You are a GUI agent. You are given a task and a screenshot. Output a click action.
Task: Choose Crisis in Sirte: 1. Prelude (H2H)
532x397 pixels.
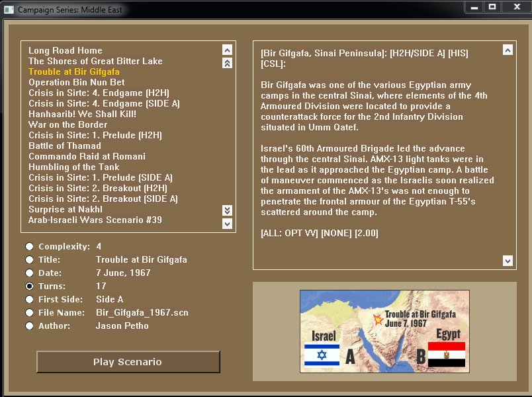pos(95,135)
